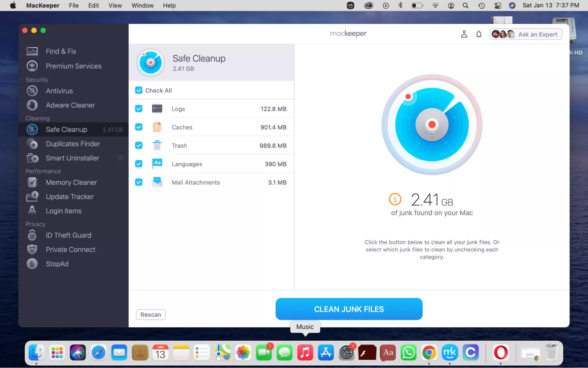Viewport: 588px width, 368px height.
Task: Open ID Theft Guard fingerprint icon
Action: 32,235
